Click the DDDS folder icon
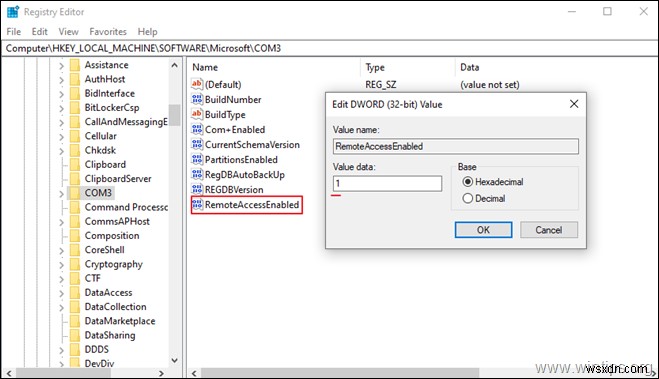The image size is (659, 379). tap(74, 350)
